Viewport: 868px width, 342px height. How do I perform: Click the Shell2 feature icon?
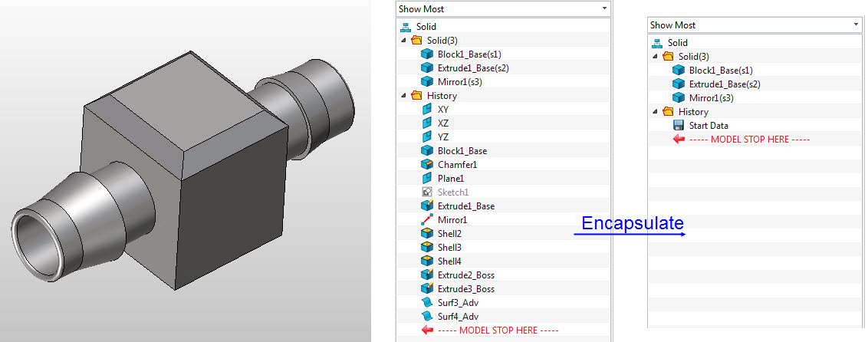coord(426,234)
